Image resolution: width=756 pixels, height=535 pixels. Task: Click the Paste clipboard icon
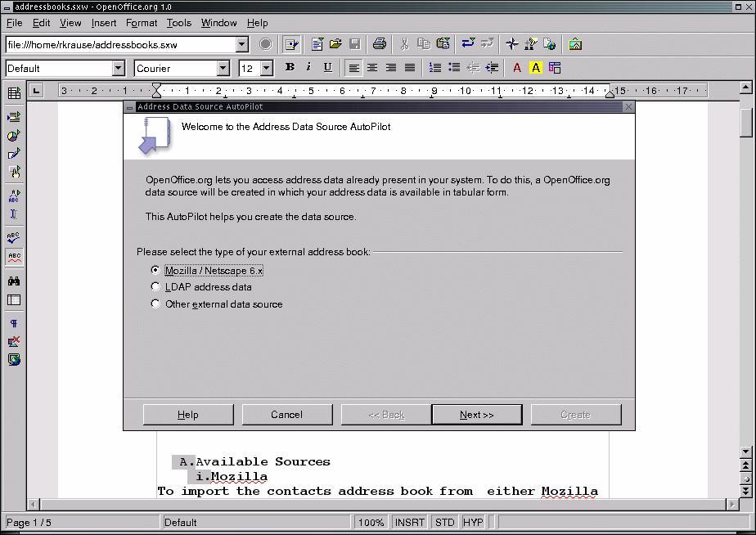click(443, 44)
